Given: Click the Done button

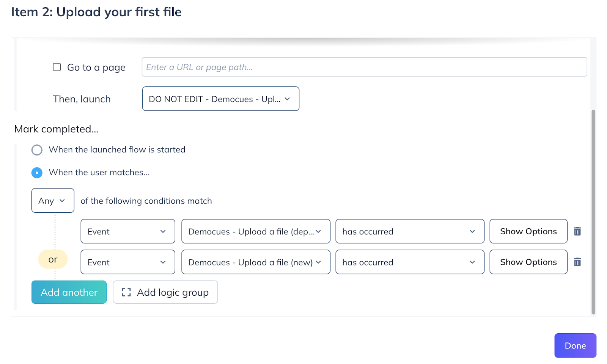Looking at the screenshot, I should point(575,345).
